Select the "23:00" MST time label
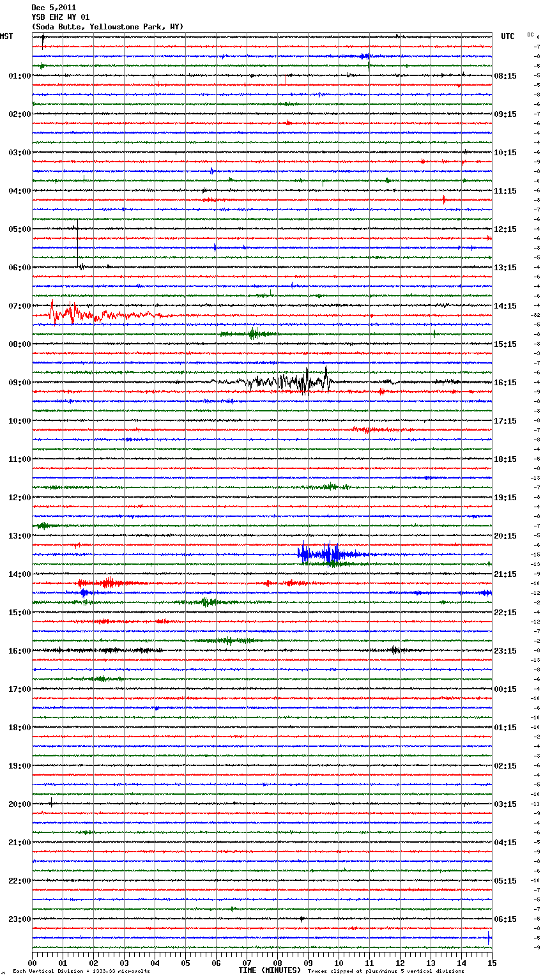543x980 pixels. point(20,919)
